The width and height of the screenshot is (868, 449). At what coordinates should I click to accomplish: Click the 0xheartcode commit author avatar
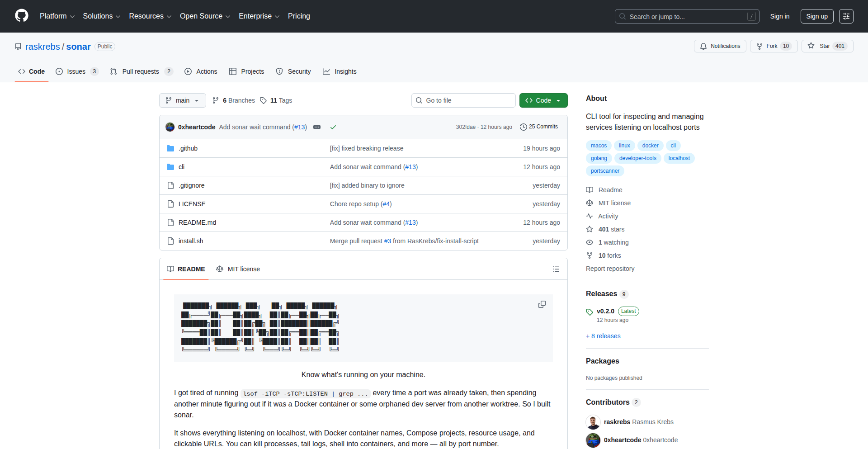point(170,127)
